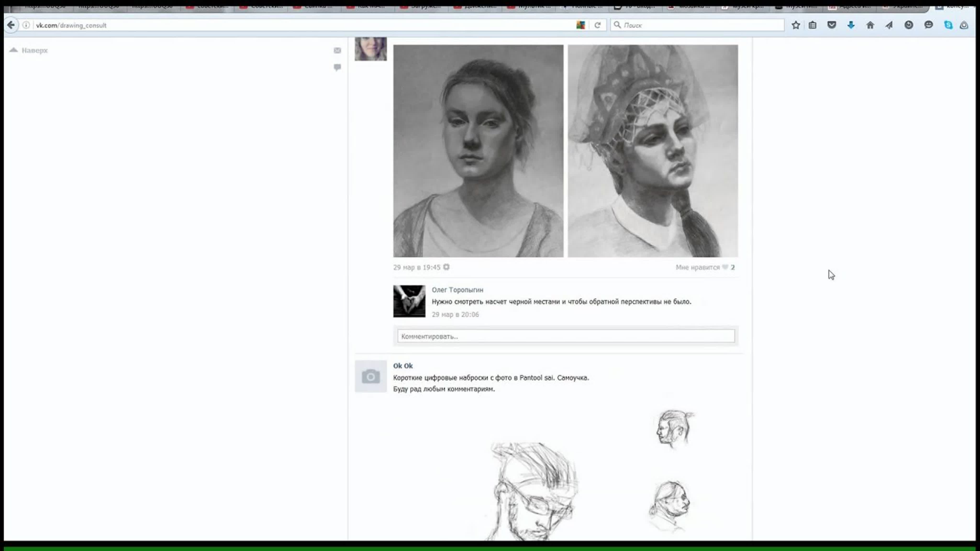
Task: Click the emoji smiley toolbar icon
Action: click(x=929, y=25)
